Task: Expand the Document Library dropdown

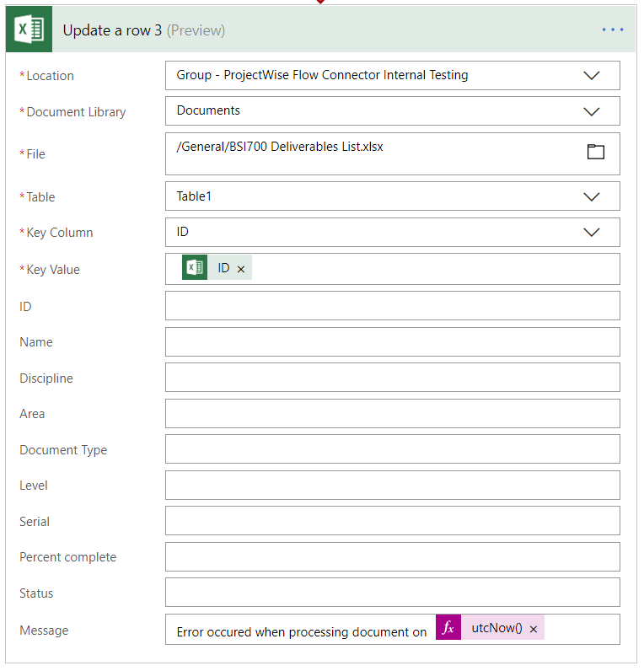Action: tap(592, 111)
